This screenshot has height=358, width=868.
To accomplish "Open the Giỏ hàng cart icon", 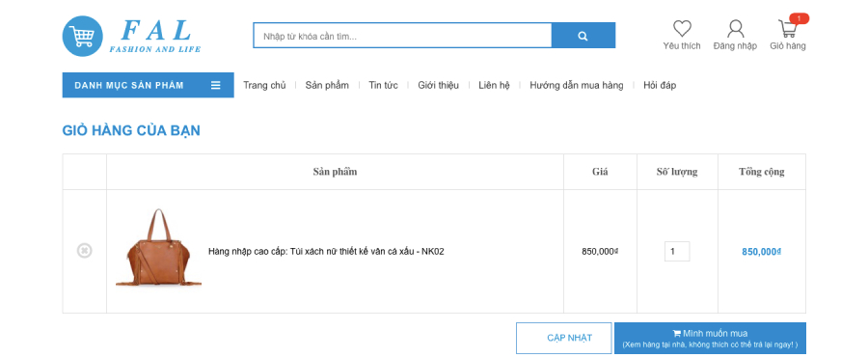I will (787, 28).
